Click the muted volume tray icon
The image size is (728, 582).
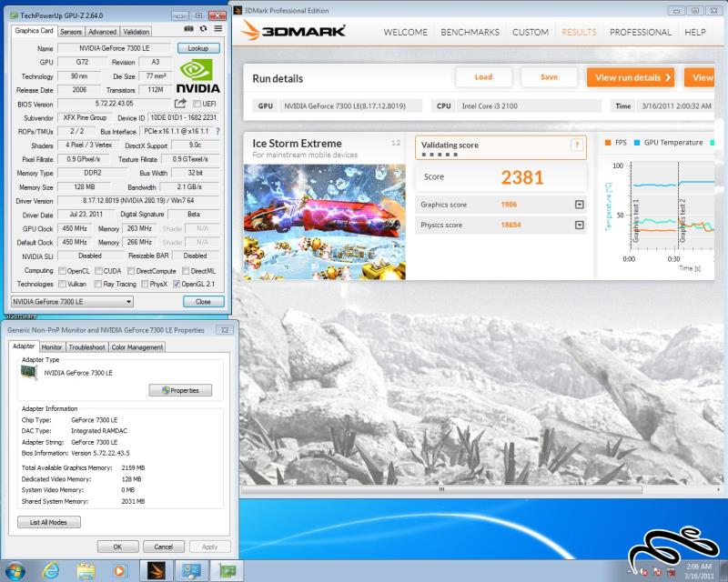coord(643,572)
